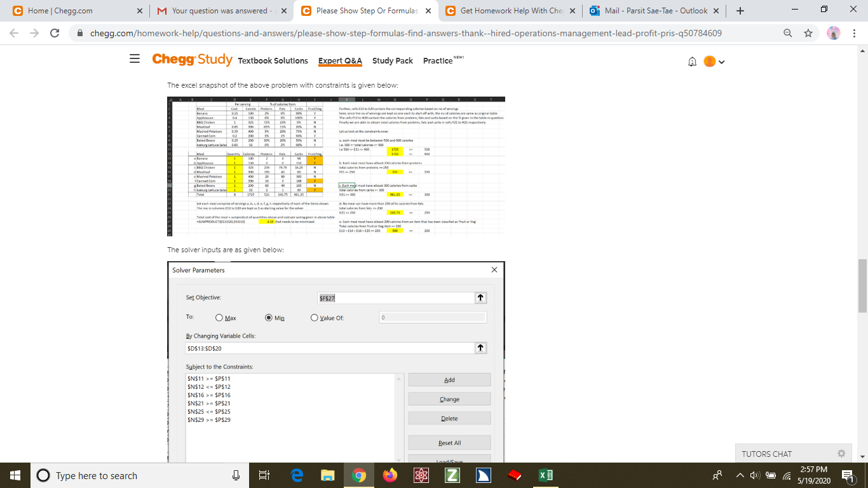
Task: Show hidden system tray icons
Action: coord(740,475)
